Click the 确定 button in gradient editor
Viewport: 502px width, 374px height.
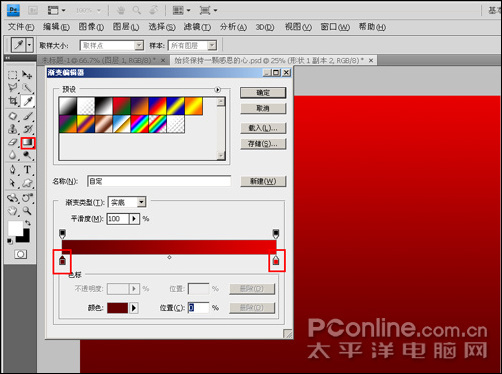click(263, 93)
